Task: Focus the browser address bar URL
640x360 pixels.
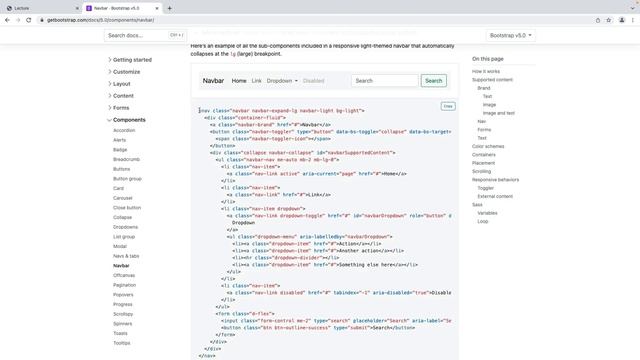Action: [100, 20]
